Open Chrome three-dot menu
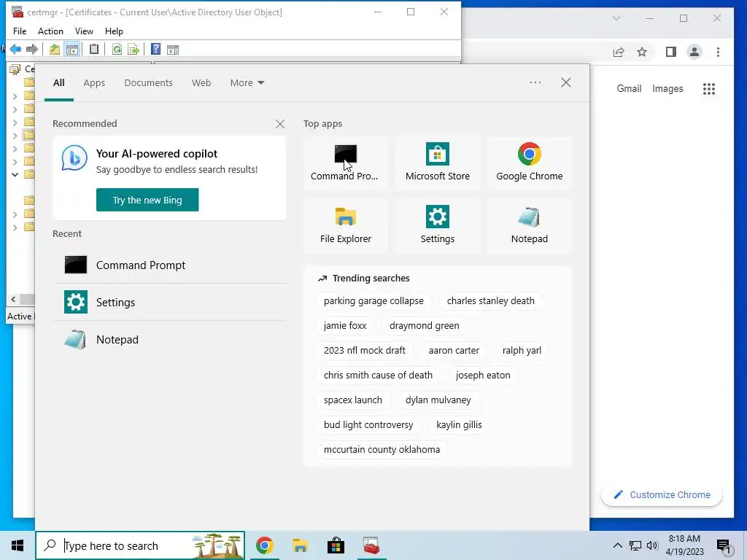 (718, 52)
